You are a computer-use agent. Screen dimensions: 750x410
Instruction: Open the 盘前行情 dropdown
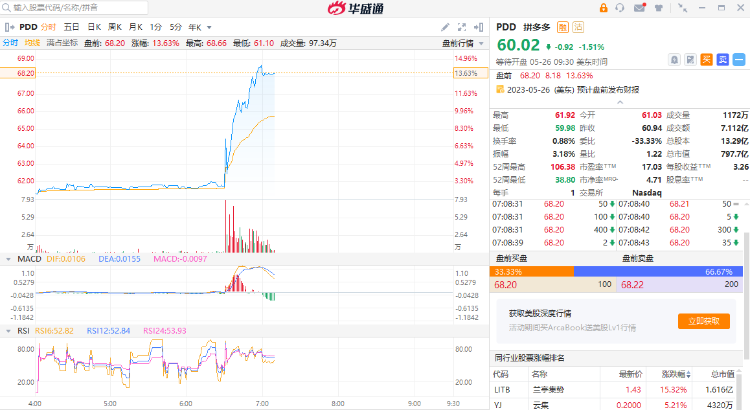coord(463,44)
